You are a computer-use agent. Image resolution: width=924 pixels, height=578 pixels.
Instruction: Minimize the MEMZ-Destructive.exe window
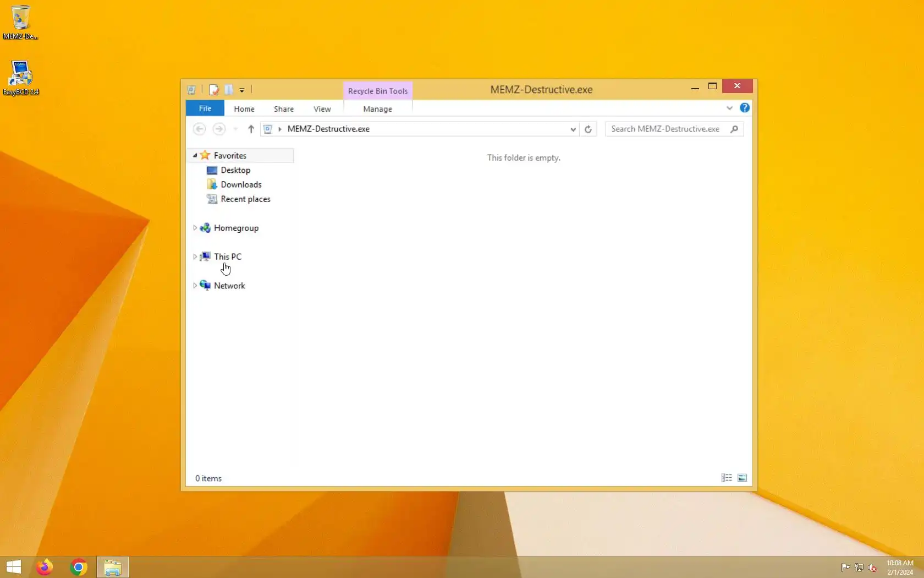[x=695, y=87]
